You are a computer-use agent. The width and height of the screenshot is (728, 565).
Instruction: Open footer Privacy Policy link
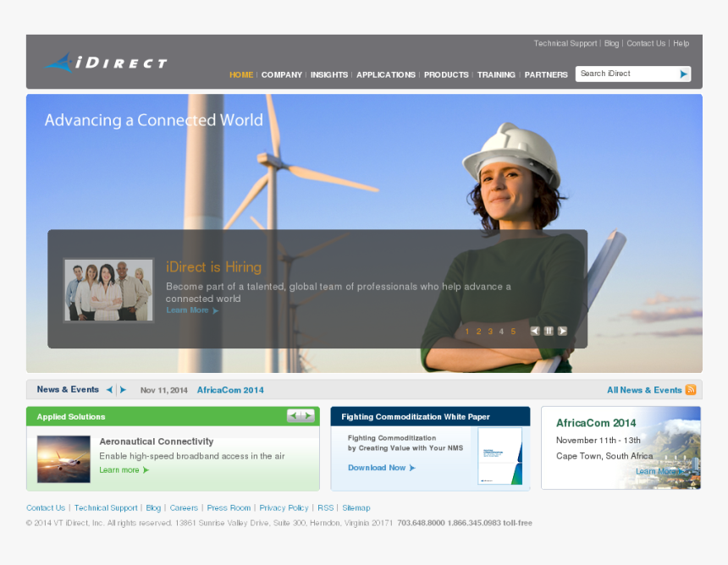tap(284, 508)
